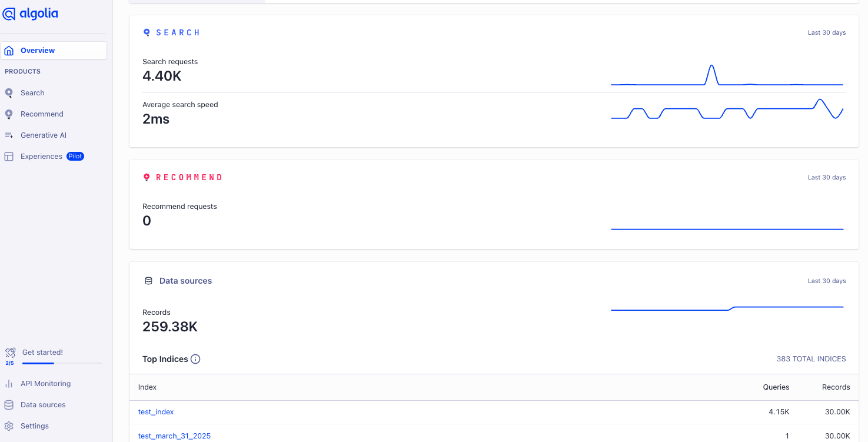Select the Overview home icon
This screenshot has height=442, width=868.
click(9, 51)
